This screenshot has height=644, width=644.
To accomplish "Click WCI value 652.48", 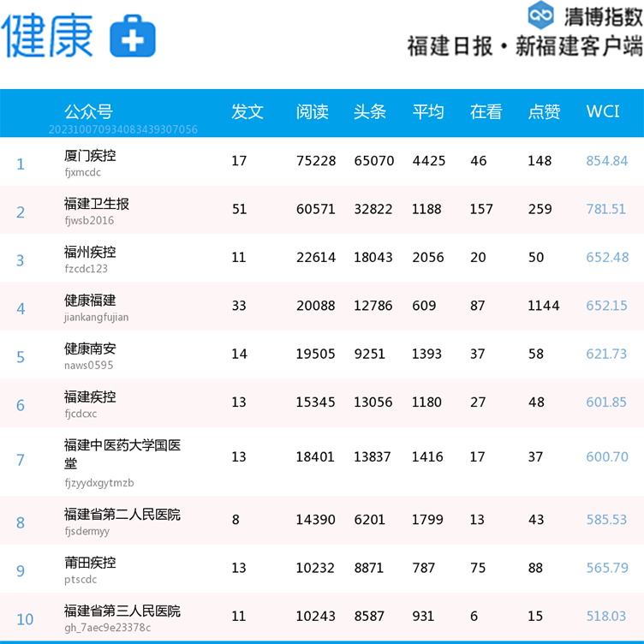I will click(x=607, y=257).
